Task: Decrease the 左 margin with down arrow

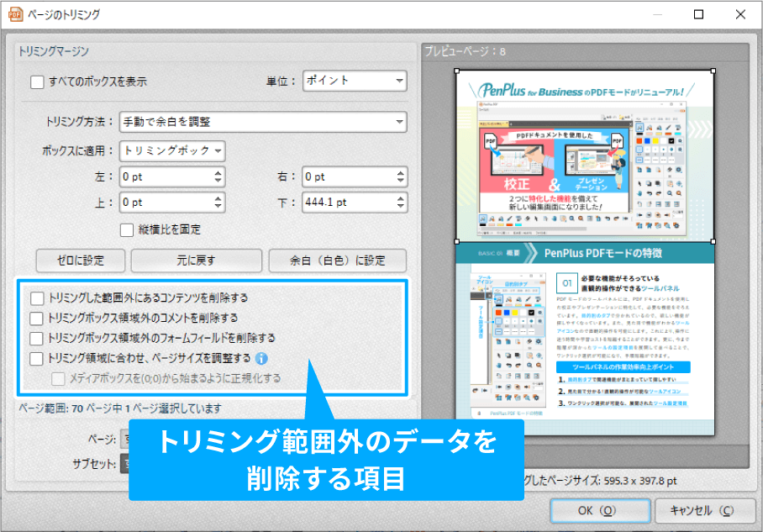Action: pos(218,181)
